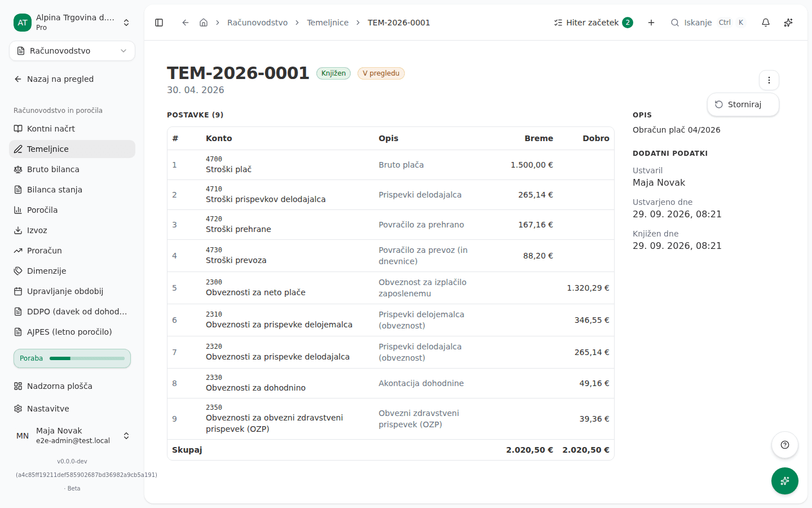Select Temeljnice in sidebar

(72, 149)
